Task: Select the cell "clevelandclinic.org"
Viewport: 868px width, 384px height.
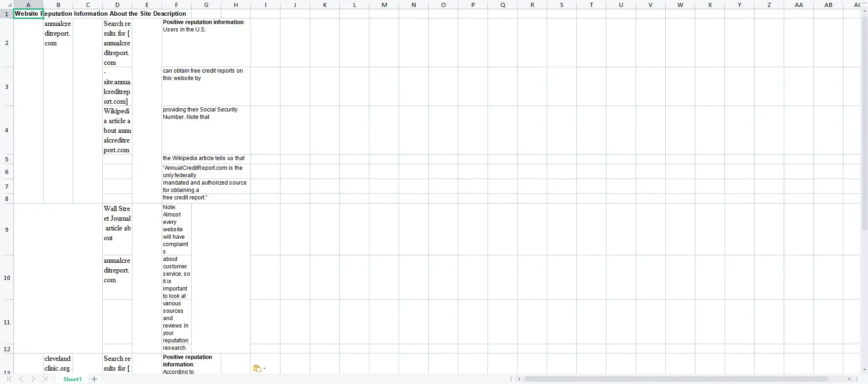Action: tap(58, 364)
